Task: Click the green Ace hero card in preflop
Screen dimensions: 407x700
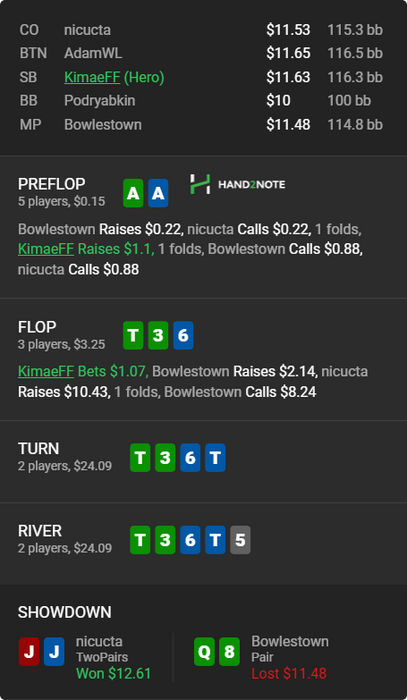Action: 133,193
